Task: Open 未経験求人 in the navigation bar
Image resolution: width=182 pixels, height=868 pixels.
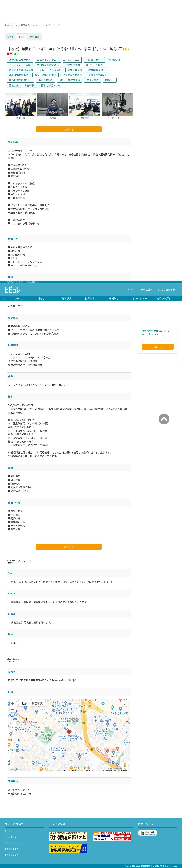Action: (115, 299)
